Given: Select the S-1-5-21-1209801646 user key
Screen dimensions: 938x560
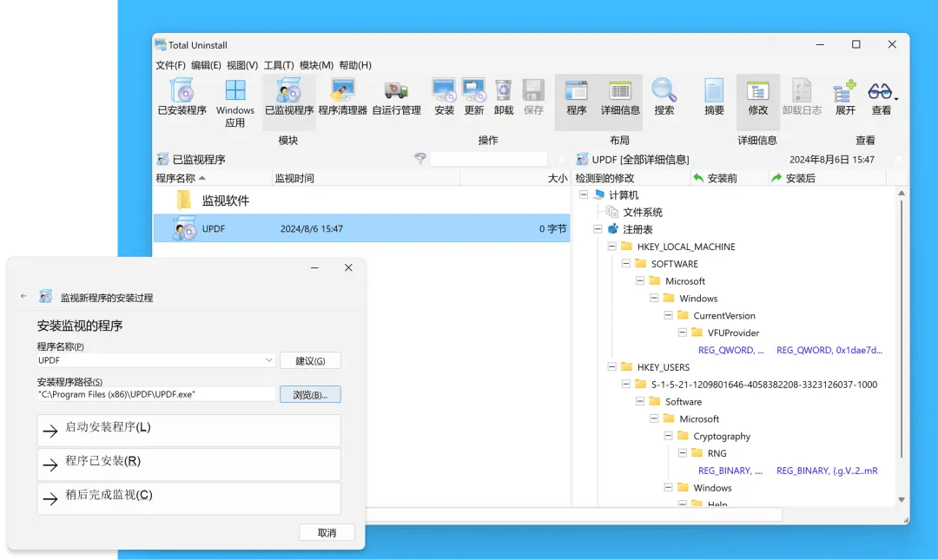Looking at the screenshot, I should 764,384.
